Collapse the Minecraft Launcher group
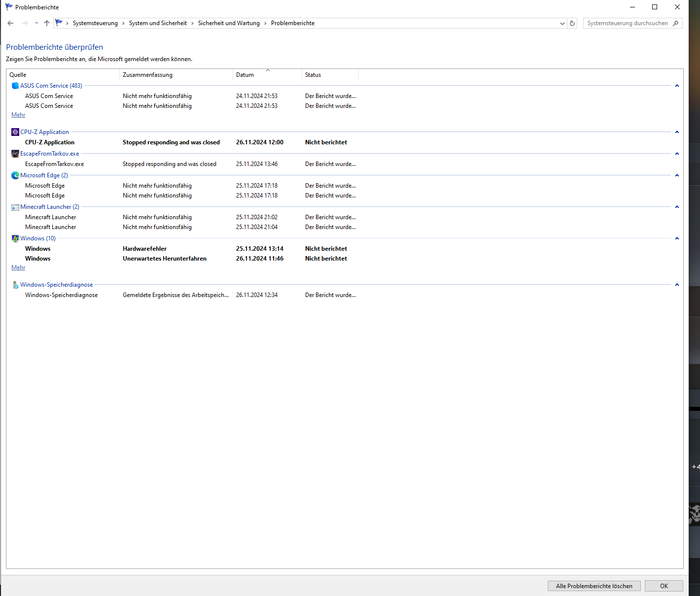 coord(677,207)
